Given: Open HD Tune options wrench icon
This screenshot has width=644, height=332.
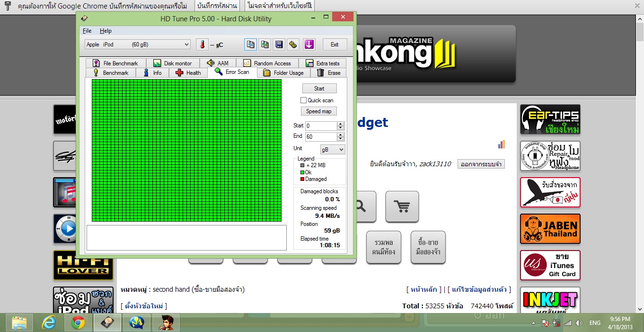Looking at the screenshot, I should tap(293, 45).
